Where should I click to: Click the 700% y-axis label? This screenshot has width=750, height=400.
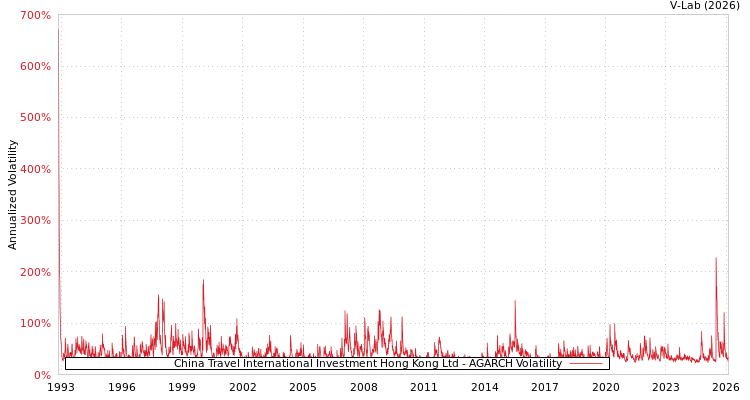35,15
